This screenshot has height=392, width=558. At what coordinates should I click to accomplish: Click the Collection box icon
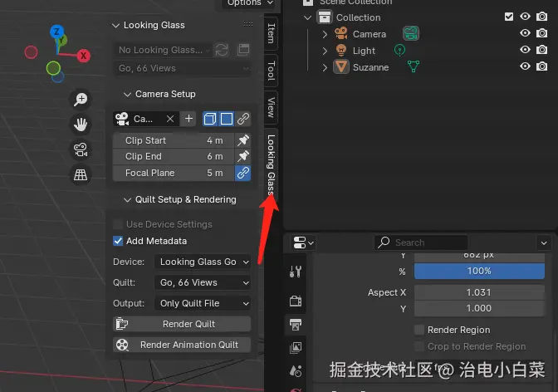tap(325, 17)
